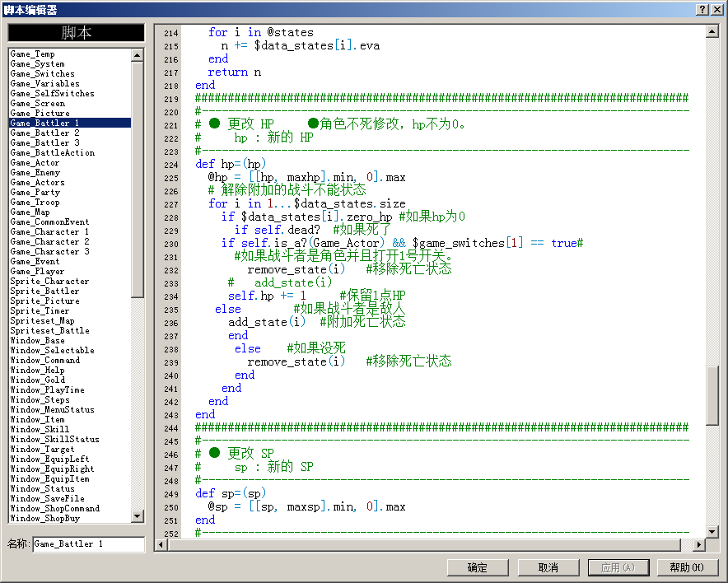Viewport: 728px width, 583px height.
Task: Click the code editor scroll up arrow
Action: 712,31
